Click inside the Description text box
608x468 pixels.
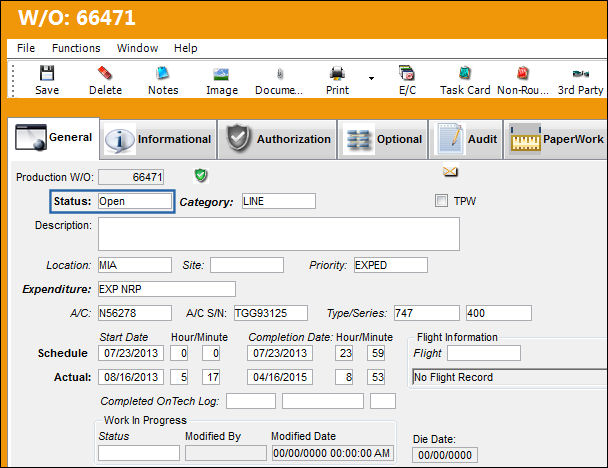(279, 234)
